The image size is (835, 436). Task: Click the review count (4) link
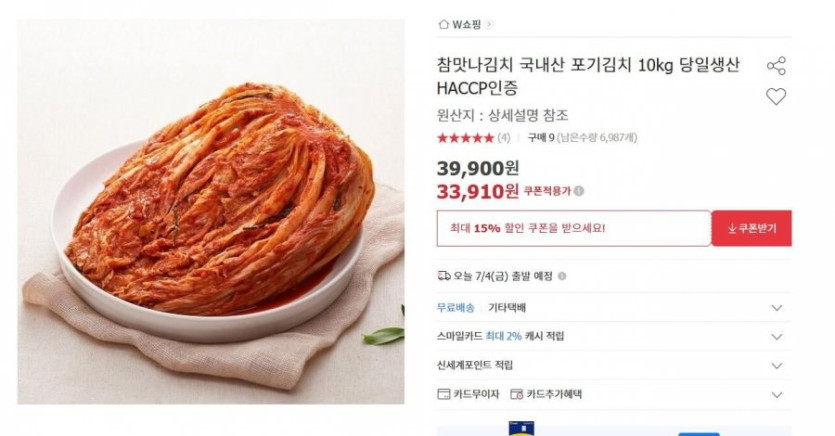click(x=504, y=138)
